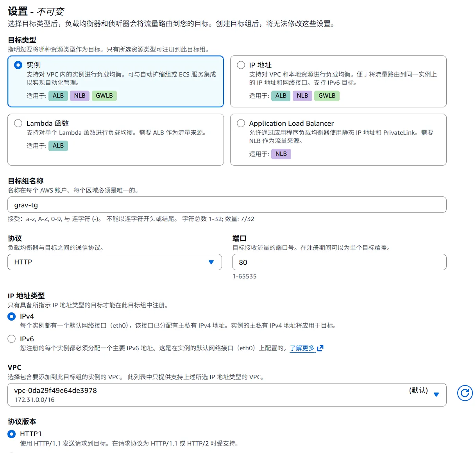Switch IP address type to IPv6
The image size is (476, 453).
tap(11, 339)
